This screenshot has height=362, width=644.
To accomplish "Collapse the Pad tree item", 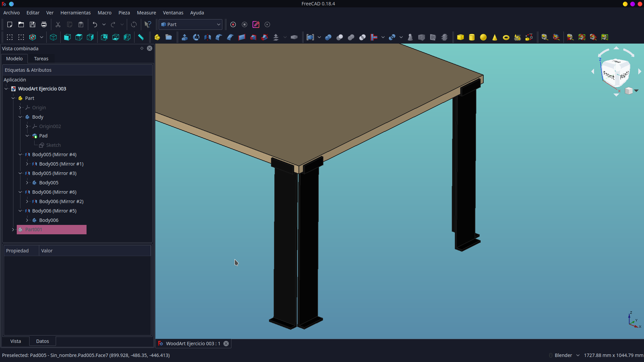I will pyautogui.click(x=27, y=136).
